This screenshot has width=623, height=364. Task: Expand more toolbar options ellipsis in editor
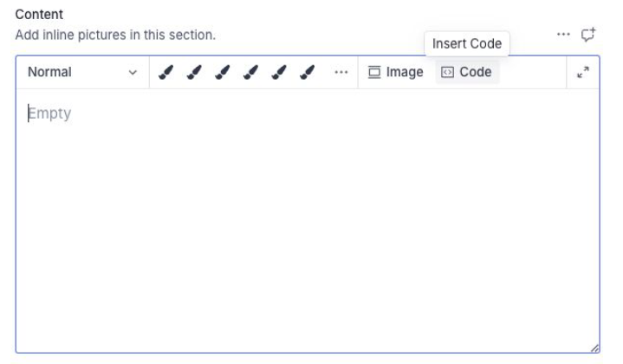[x=341, y=73]
